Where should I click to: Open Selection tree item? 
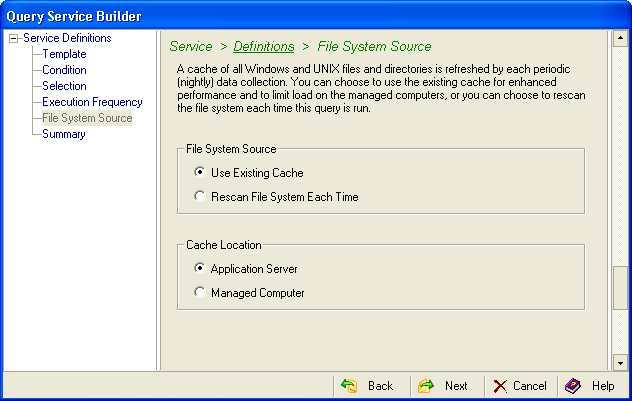[64, 86]
